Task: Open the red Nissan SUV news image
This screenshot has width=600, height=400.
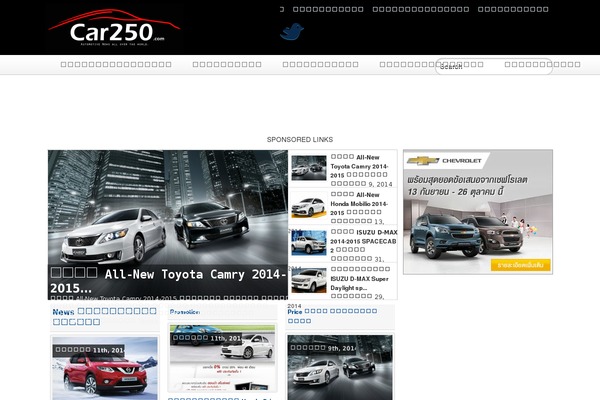Action: point(105,368)
